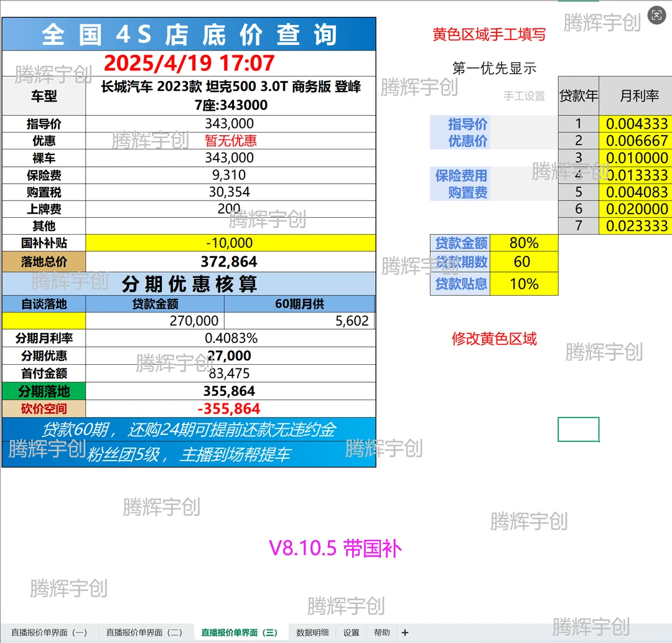
Task: Open the 帮助 sheet tab
Action: click(382, 632)
